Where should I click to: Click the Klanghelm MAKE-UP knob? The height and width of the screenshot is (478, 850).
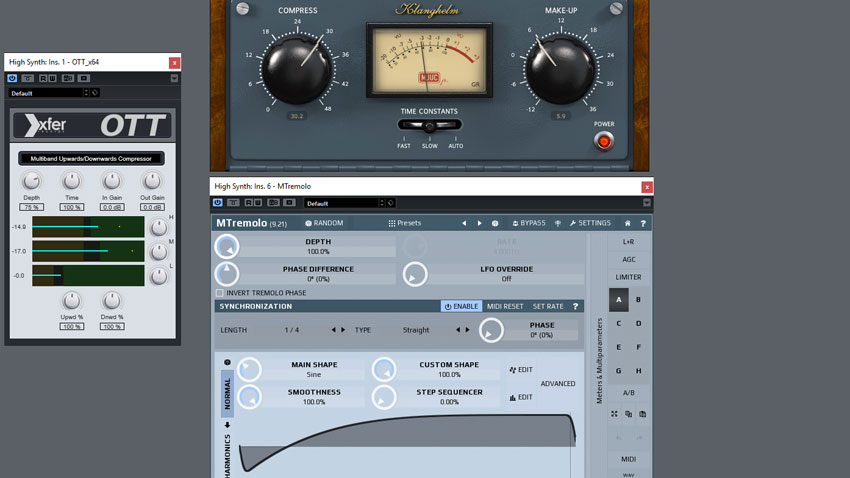[561, 69]
